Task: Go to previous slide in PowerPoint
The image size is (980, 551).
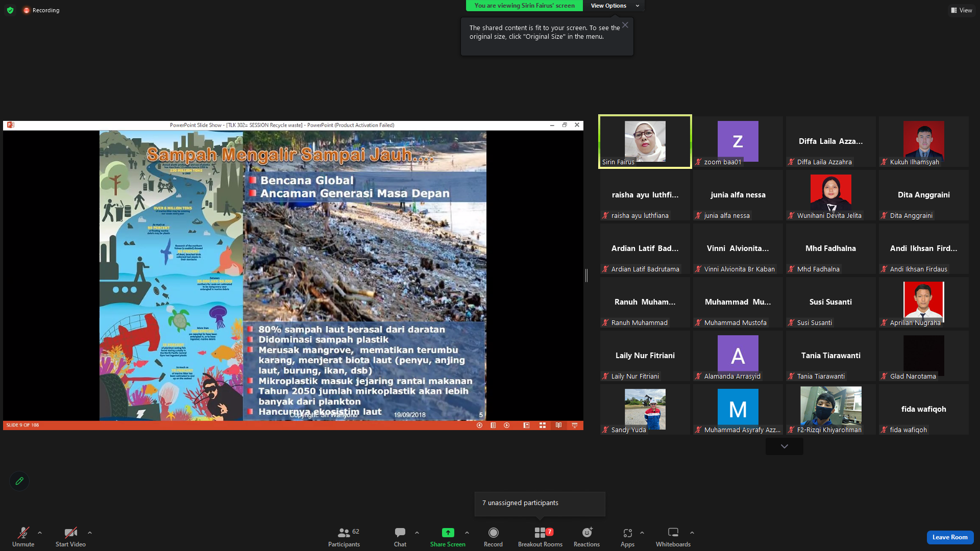Action: pyautogui.click(x=479, y=425)
